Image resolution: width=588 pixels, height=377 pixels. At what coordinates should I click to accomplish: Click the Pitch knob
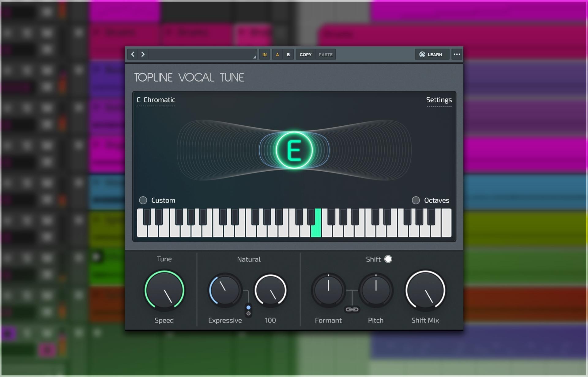[x=376, y=290]
